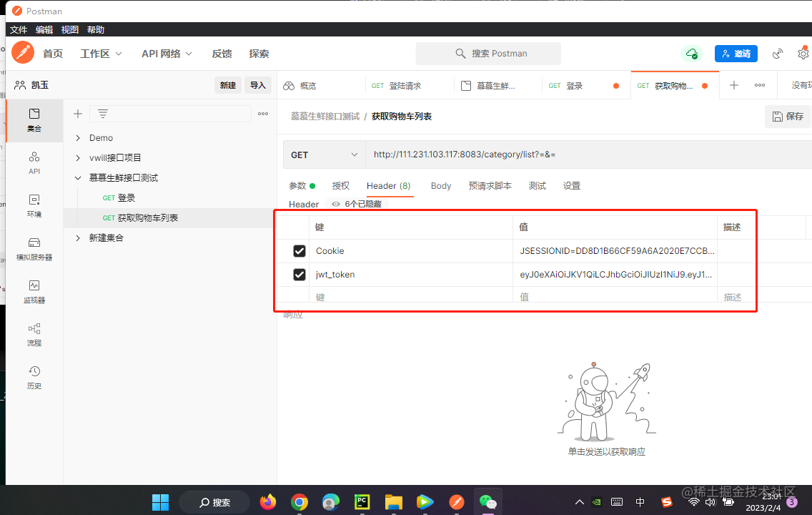This screenshot has height=515, width=812.
Task: Switch to the Body tab
Action: point(441,185)
